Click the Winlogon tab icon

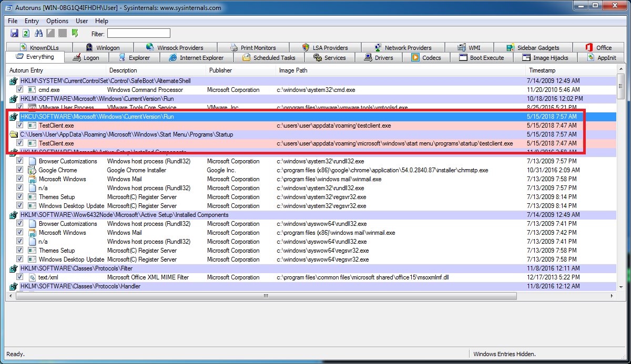tap(89, 48)
